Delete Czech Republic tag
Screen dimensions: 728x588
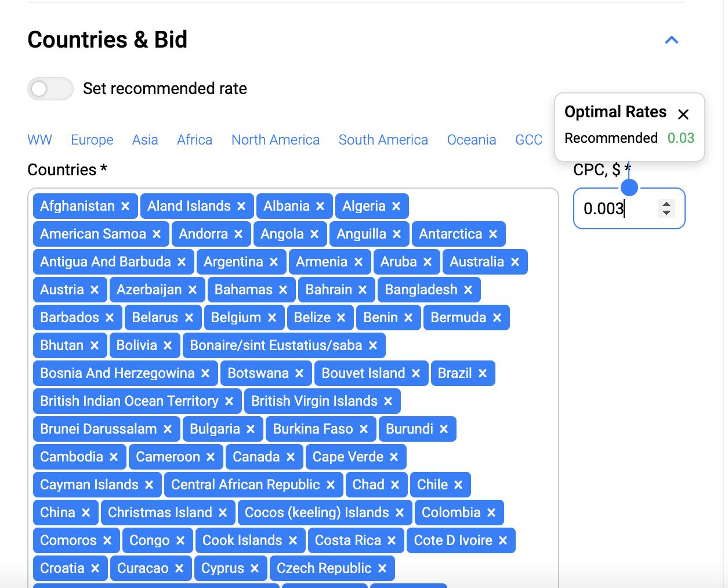pos(382,568)
